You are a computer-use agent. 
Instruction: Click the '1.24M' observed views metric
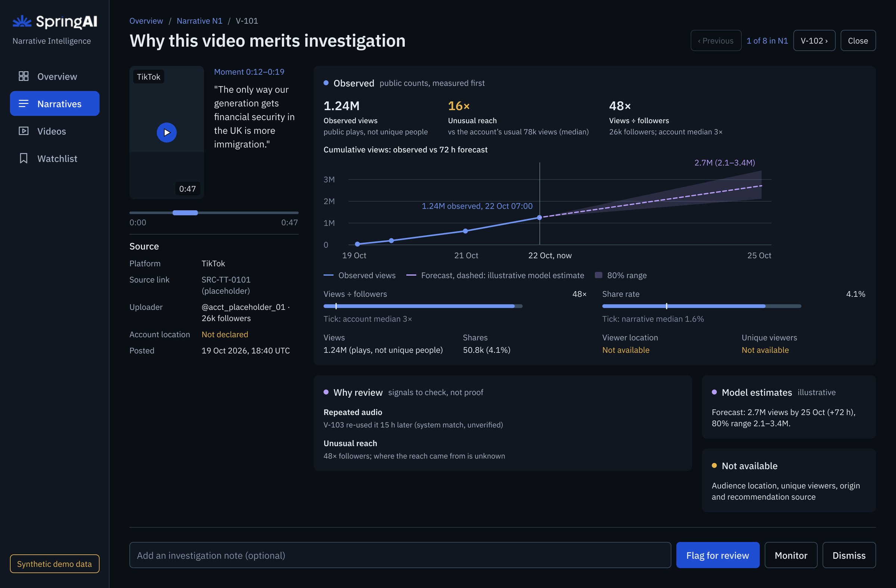pyautogui.click(x=342, y=106)
